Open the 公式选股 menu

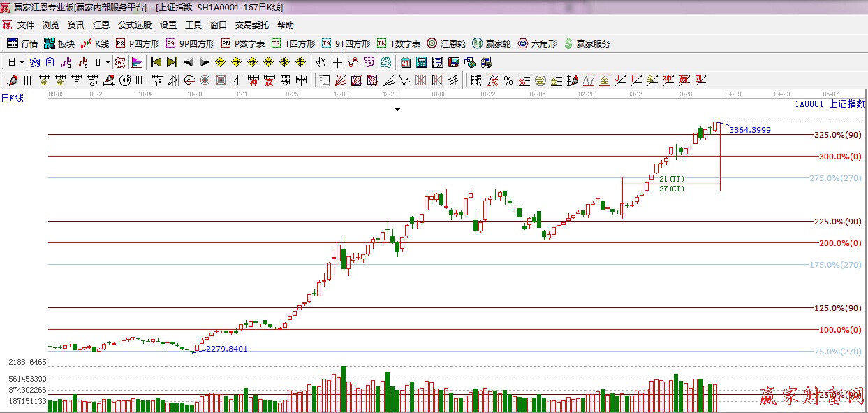point(134,25)
